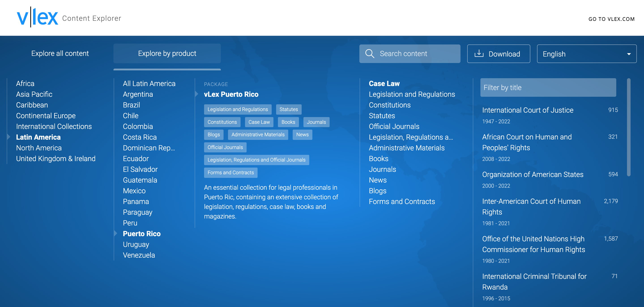Switch to Explore all content tab
Viewport: 644px width, 307px height.
tap(60, 53)
